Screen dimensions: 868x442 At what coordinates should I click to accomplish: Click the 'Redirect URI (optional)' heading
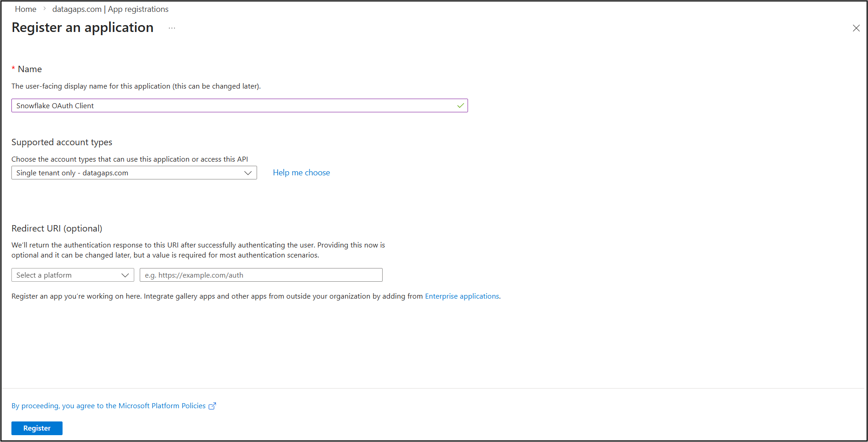[57, 228]
